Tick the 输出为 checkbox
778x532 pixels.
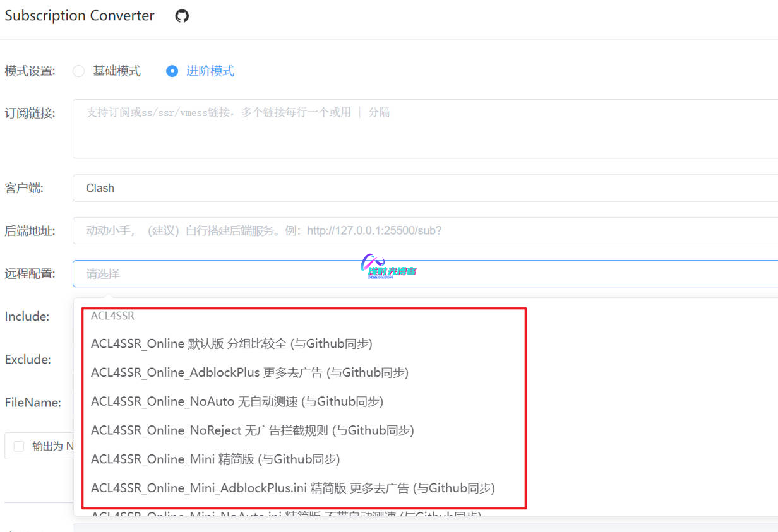coord(19,446)
